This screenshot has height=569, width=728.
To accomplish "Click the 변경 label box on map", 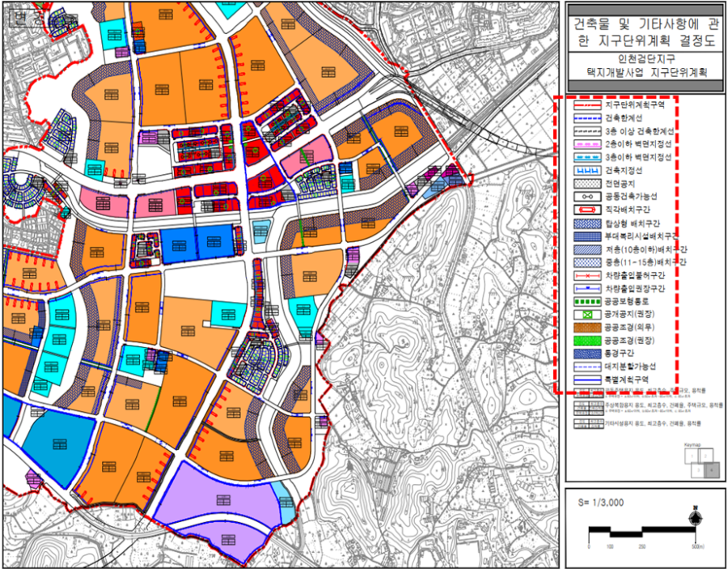I will tap(29, 18).
